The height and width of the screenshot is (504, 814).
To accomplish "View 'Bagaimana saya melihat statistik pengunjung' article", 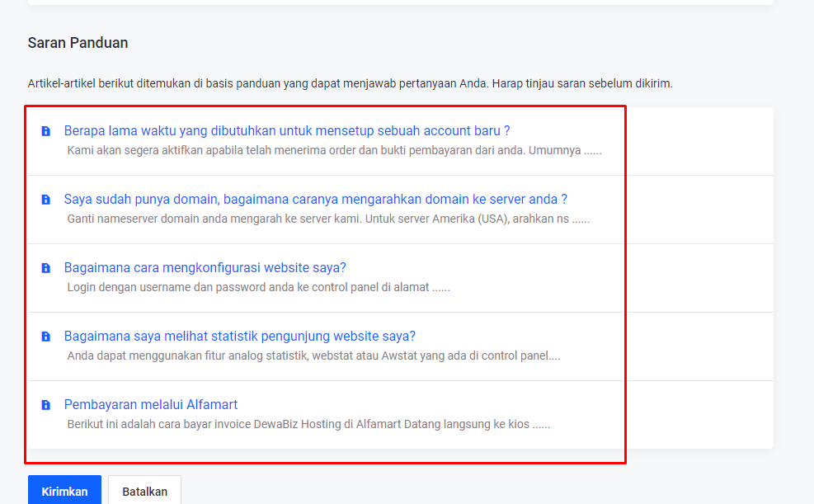I will click(x=239, y=336).
